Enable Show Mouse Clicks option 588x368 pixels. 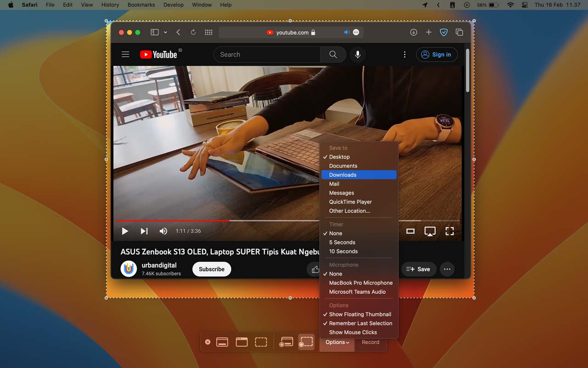pos(359,332)
